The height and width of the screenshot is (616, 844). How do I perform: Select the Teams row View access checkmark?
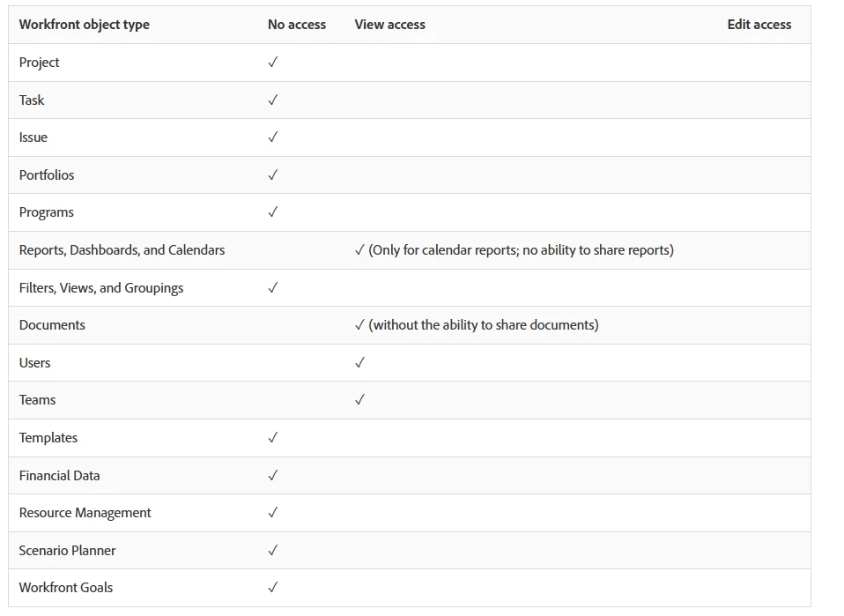tap(359, 400)
